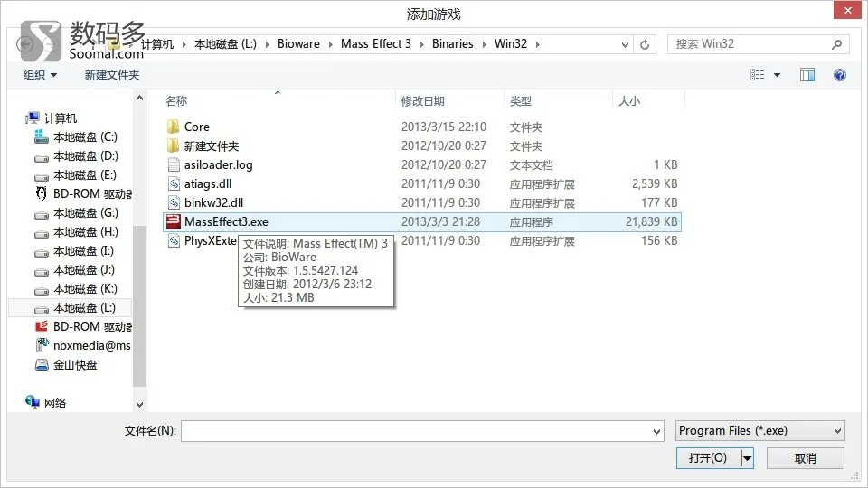
Task: Expand the arrow after Binaries in the path
Action: 483,44
